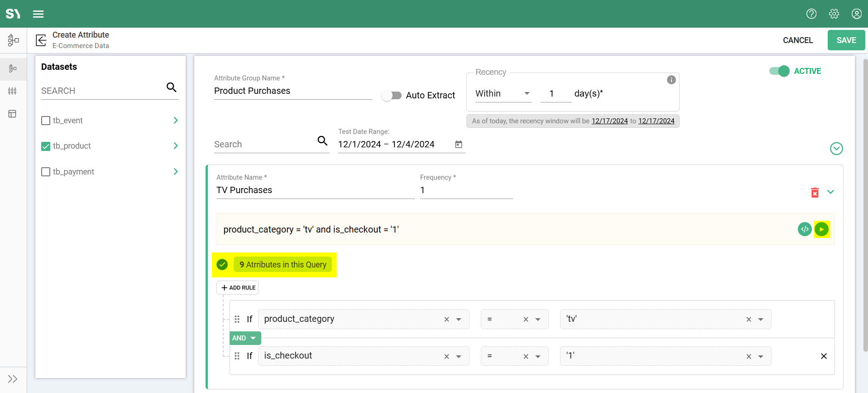The width and height of the screenshot is (868, 393).
Task: Turn off the ACTIVE toggle switch
Action: click(779, 71)
